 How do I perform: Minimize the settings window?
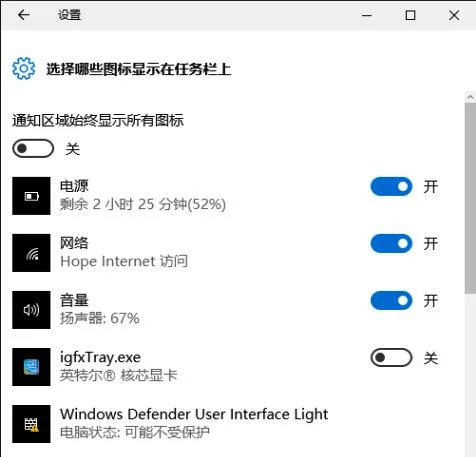[x=367, y=15]
